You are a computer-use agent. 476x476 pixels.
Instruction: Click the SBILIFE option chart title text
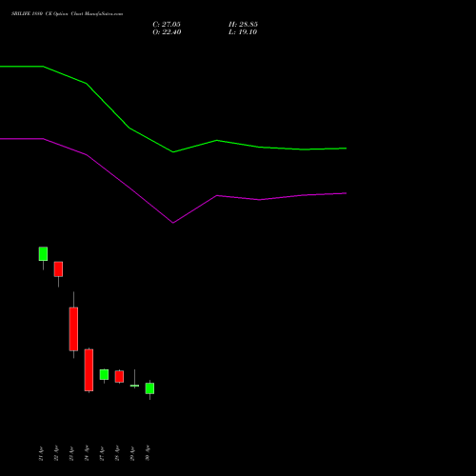[x=67, y=13]
